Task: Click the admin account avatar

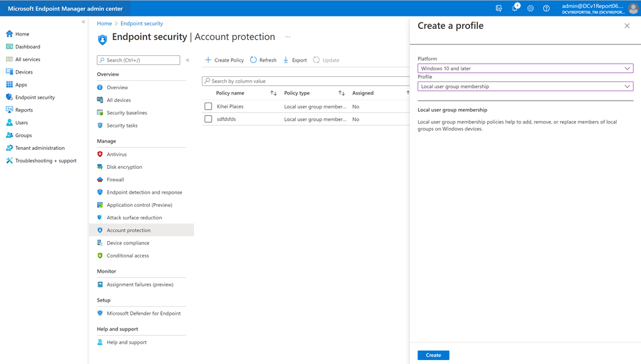Action: (633, 8)
